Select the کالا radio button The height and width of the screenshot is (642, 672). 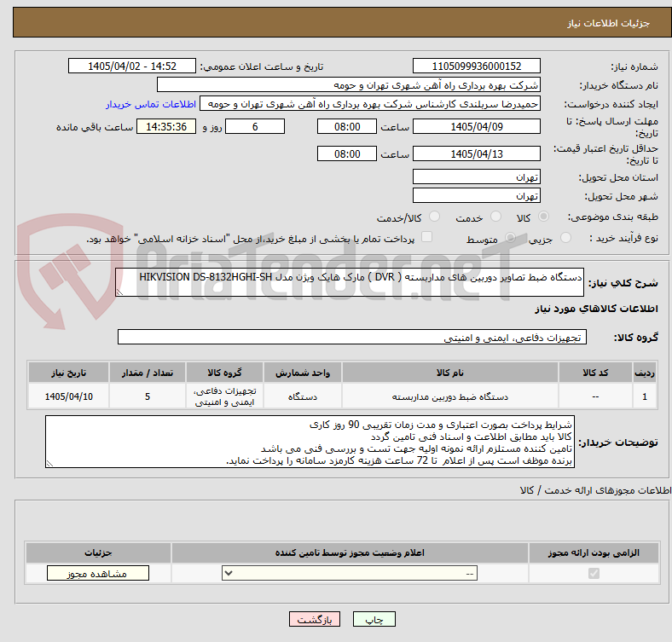click(543, 217)
